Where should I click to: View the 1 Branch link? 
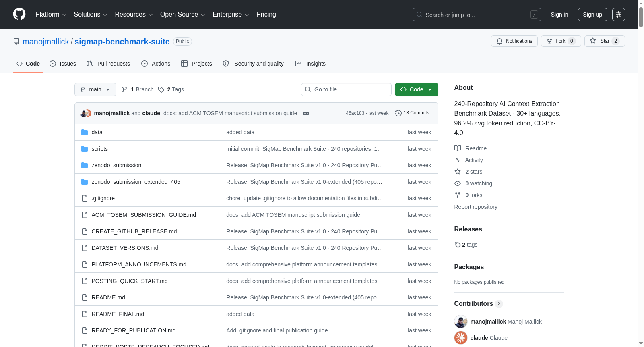tap(138, 89)
